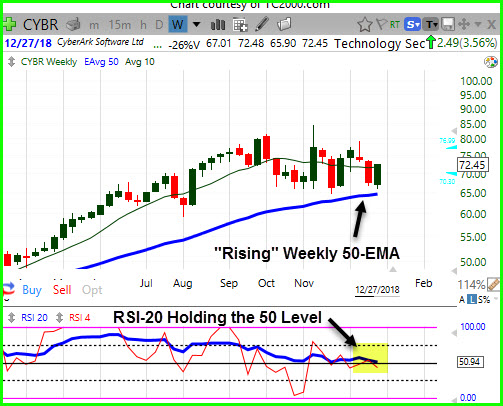This screenshot has height=406, width=503.
Task: Click the green up arrow price change
Action: click(431, 42)
